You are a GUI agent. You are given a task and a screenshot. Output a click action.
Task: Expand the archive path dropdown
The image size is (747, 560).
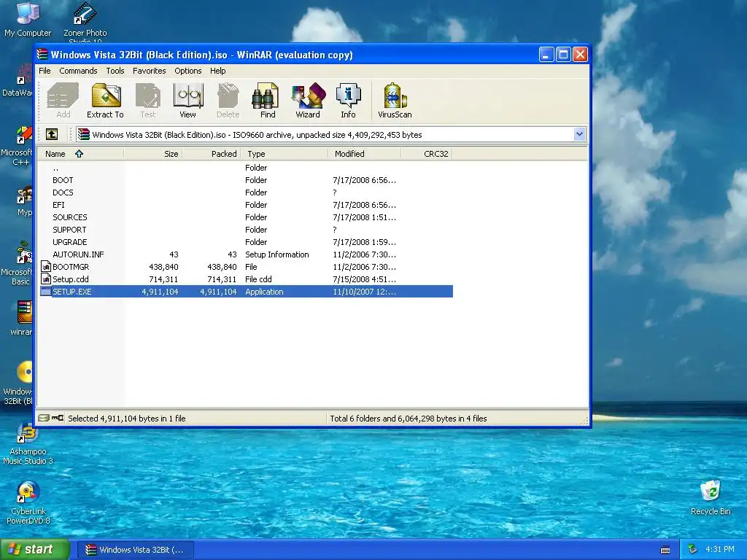click(579, 134)
